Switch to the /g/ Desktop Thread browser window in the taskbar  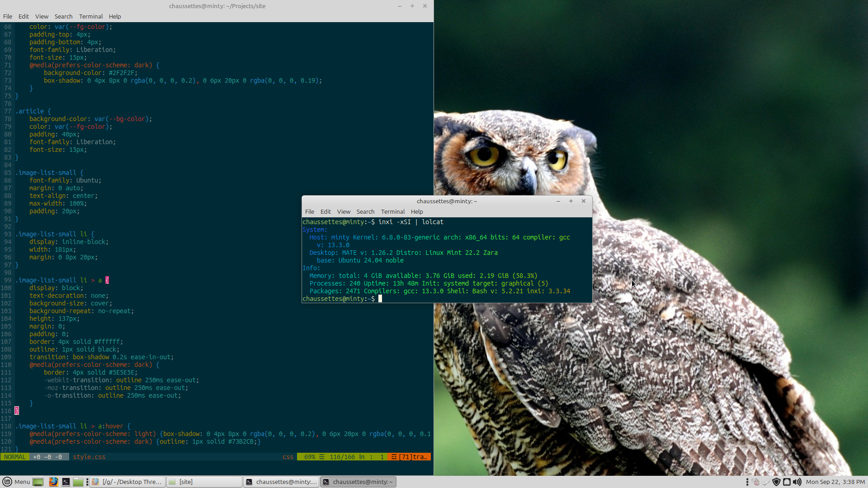click(127, 482)
